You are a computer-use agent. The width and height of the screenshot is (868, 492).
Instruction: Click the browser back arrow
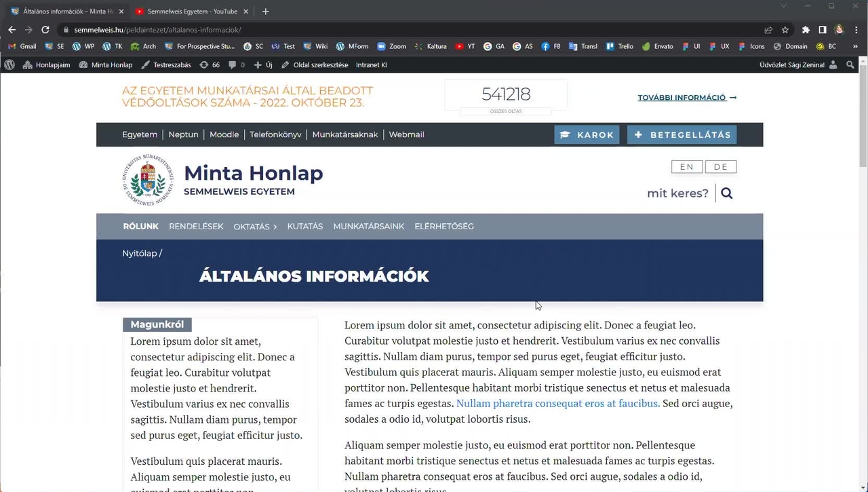(12, 30)
